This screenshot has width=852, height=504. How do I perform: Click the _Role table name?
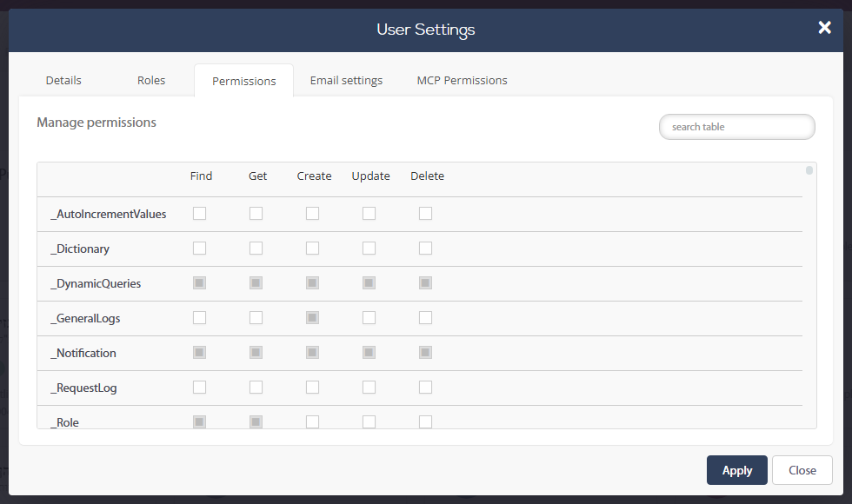point(64,422)
